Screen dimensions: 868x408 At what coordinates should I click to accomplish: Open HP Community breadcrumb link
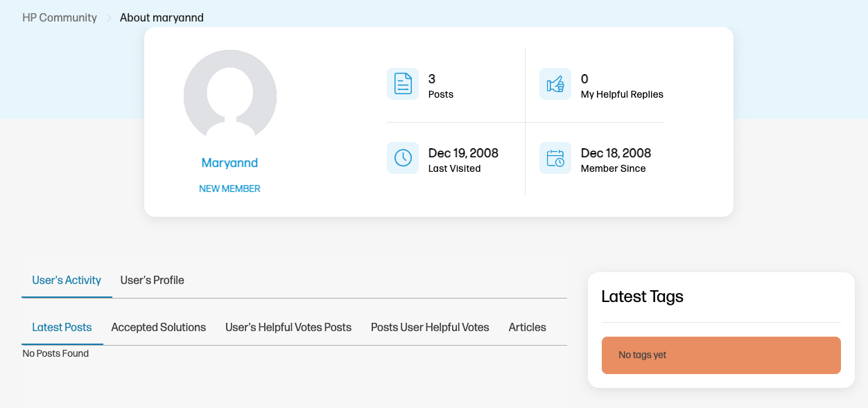point(60,17)
